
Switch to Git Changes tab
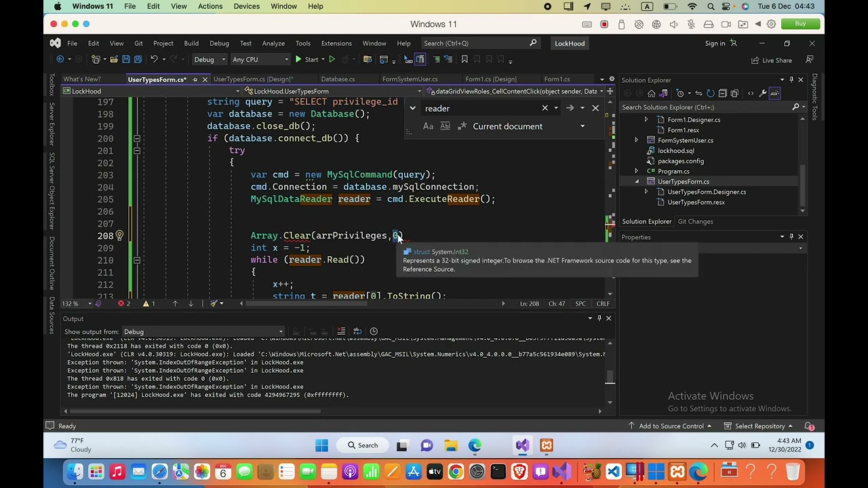(x=695, y=222)
